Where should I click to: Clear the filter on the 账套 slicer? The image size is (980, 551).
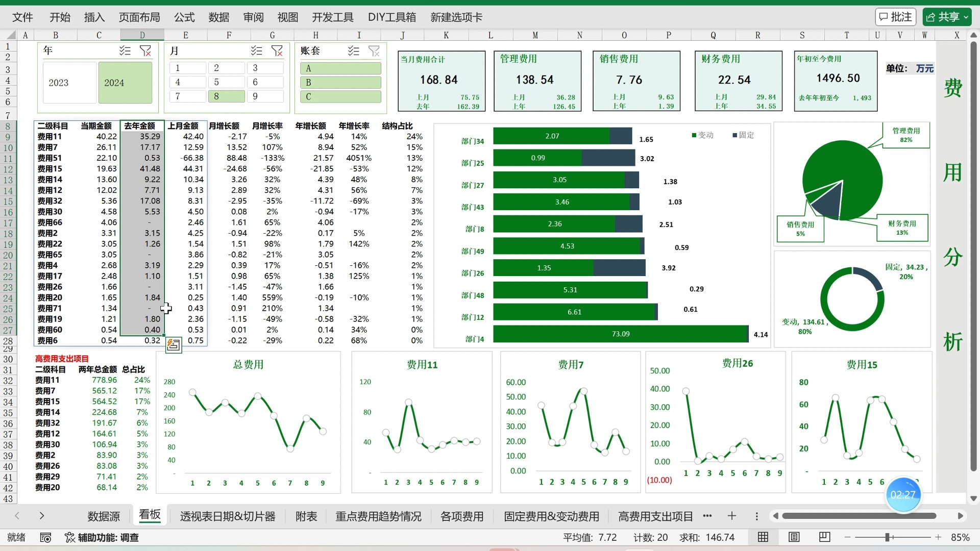click(374, 51)
